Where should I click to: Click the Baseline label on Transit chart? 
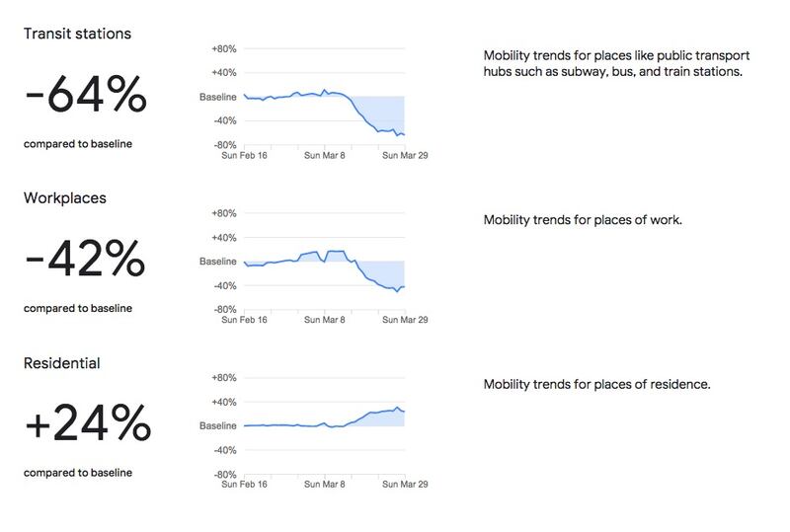217,97
